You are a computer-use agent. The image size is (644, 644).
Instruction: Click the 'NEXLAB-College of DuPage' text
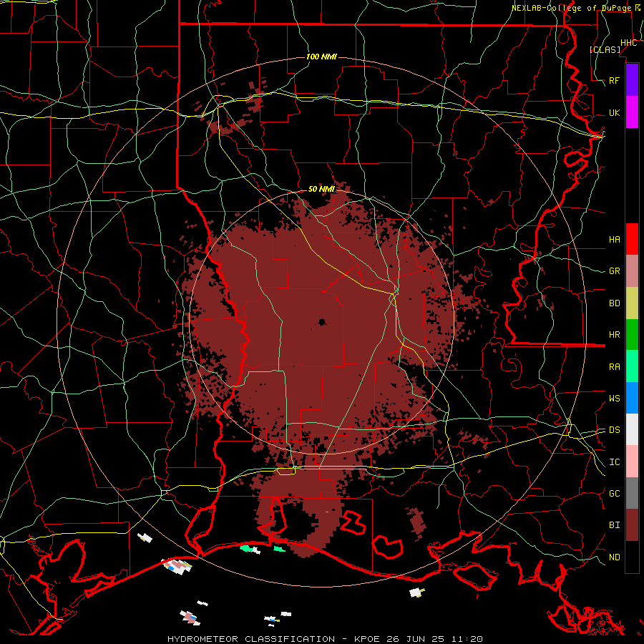[x=572, y=8]
